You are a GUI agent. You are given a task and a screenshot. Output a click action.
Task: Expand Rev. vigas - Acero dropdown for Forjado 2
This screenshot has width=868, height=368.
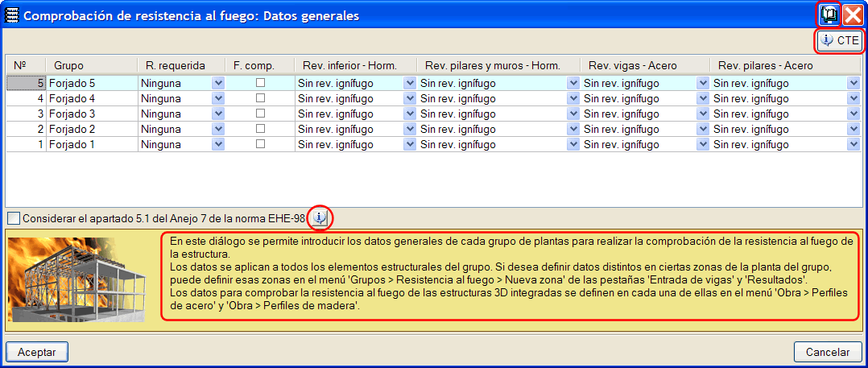703,130
